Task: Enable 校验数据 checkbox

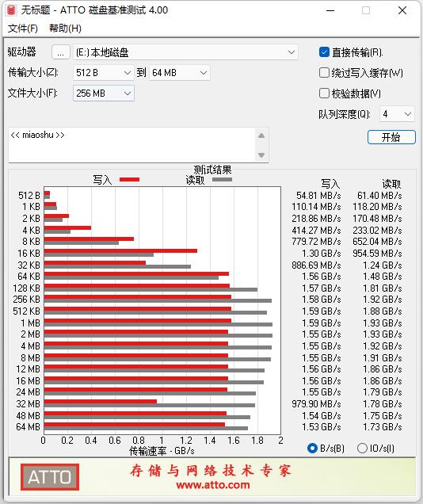Action: click(324, 94)
